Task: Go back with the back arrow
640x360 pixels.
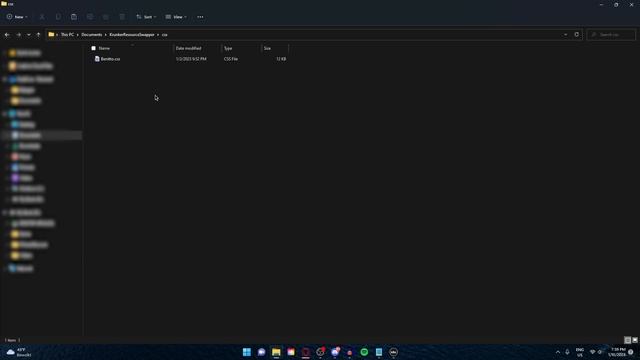Action: 7,35
